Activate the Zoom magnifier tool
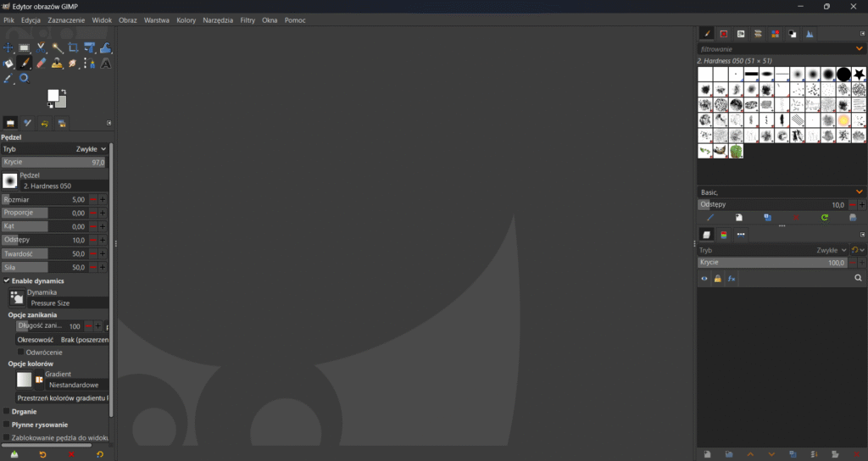Viewport: 868px width, 461px height. tap(25, 78)
